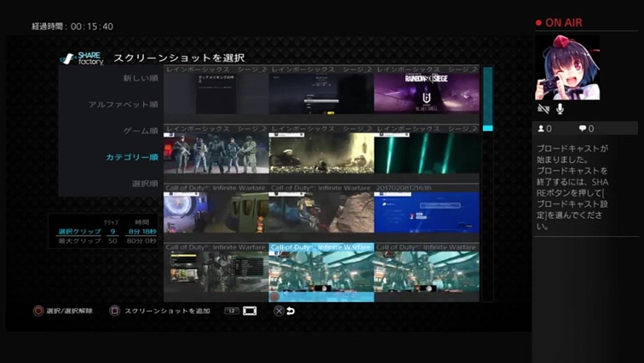The image size is (644, 363).
Task: Click the 選択/選択解除 label
Action: [69, 311]
